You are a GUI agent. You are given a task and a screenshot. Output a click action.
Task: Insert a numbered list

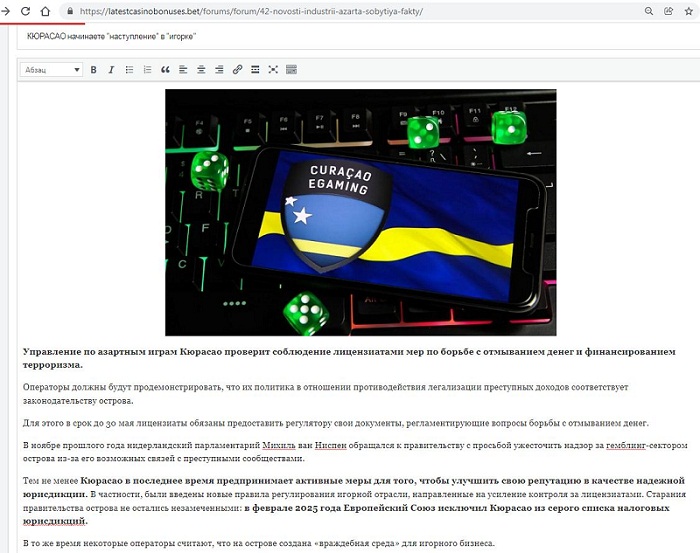coord(147,70)
